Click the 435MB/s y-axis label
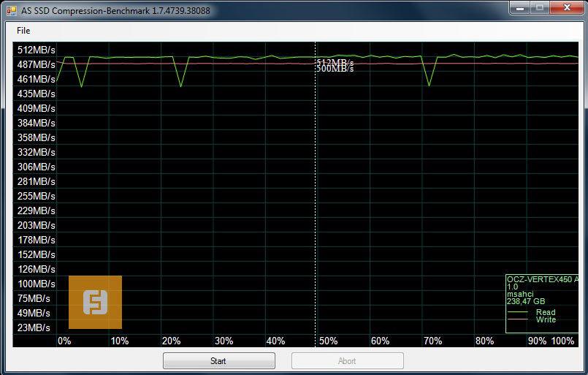The image size is (588, 375). (37, 94)
